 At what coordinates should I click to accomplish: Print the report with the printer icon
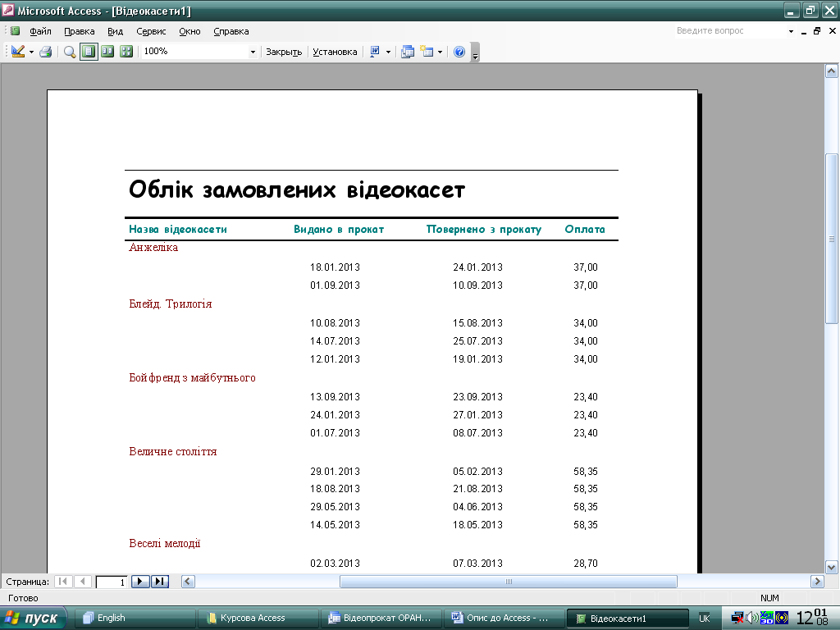pos(46,52)
